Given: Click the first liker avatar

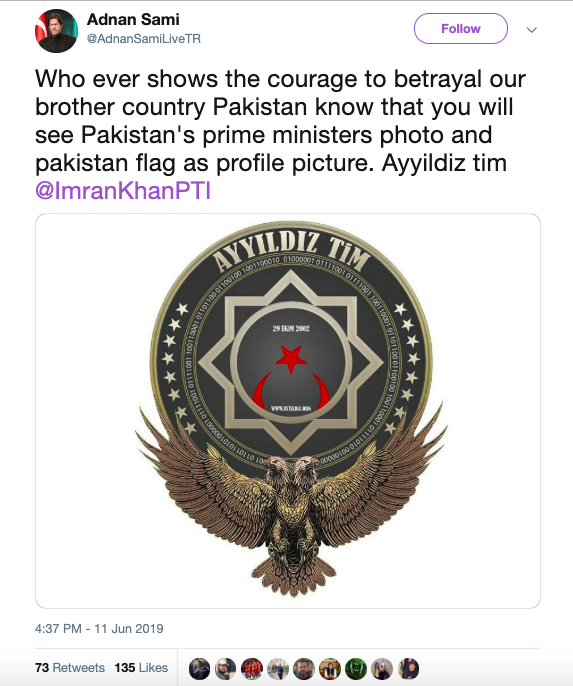Looking at the screenshot, I should [199, 668].
